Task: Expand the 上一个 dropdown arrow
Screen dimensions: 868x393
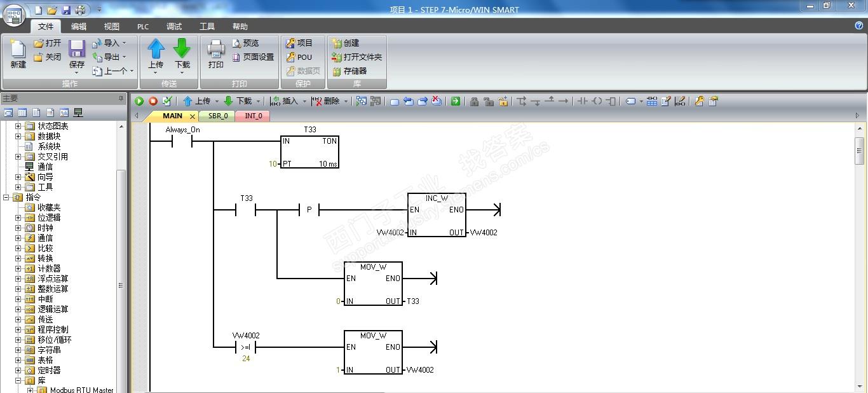Action: 132,71
